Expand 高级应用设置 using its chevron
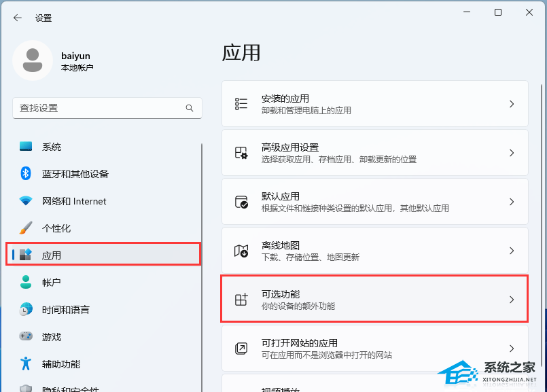 click(x=512, y=153)
